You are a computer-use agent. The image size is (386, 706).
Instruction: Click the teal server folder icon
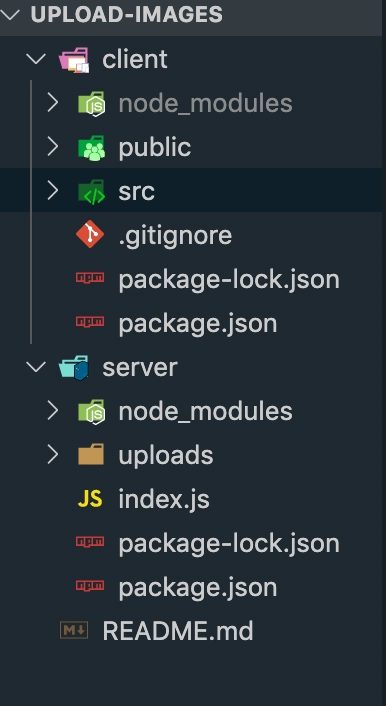tap(74, 367)
